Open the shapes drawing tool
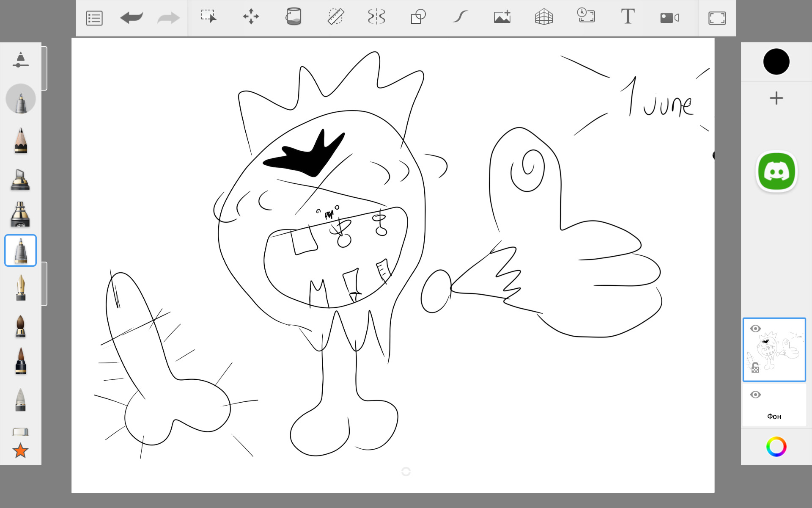812x508 pixels. pos(418,17)
